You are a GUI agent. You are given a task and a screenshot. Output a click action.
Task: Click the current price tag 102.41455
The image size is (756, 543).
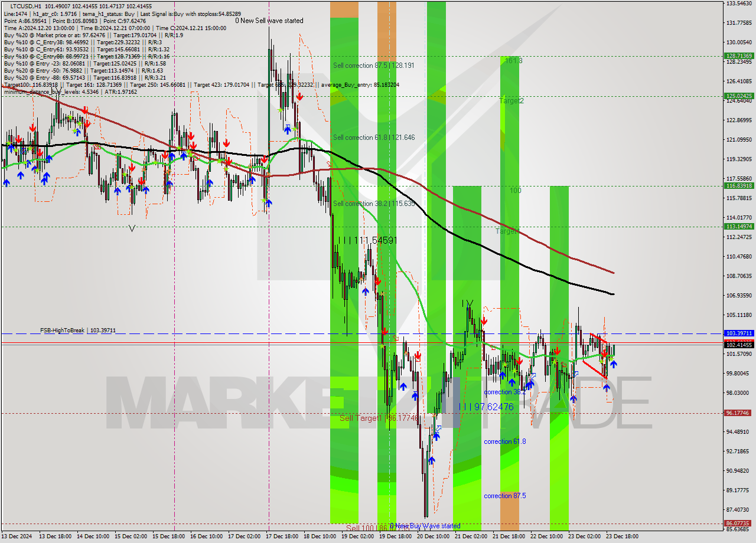pyautogui.click(x=739, y=345)
